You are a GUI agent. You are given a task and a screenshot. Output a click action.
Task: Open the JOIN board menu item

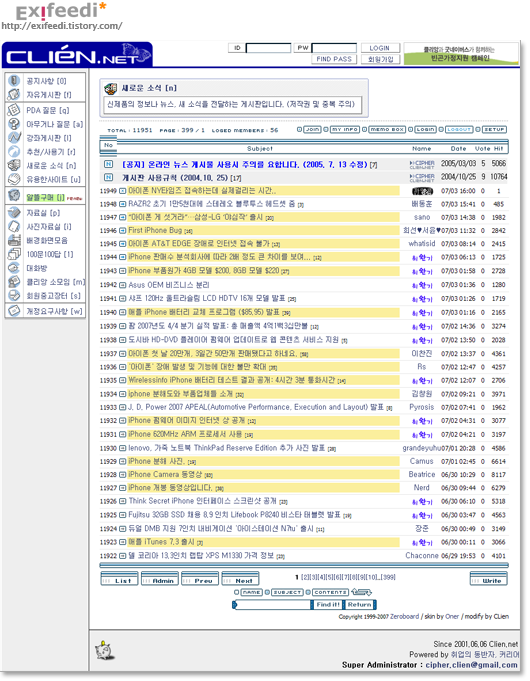click(312, 129)
